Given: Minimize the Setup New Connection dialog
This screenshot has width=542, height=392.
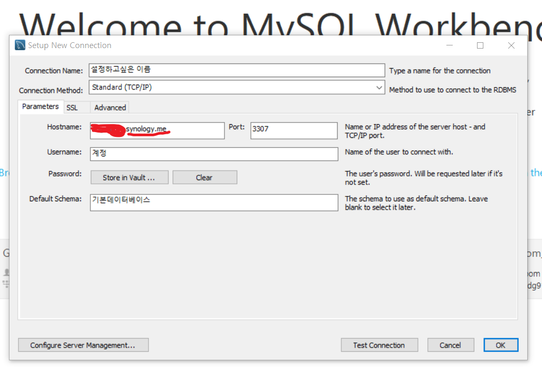Looking at the screenshot, I should point(450,45).
